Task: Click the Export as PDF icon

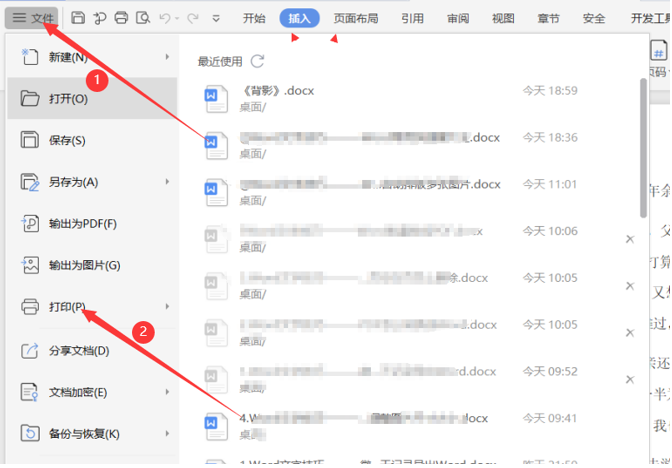Action: click(x=30, y=224)
